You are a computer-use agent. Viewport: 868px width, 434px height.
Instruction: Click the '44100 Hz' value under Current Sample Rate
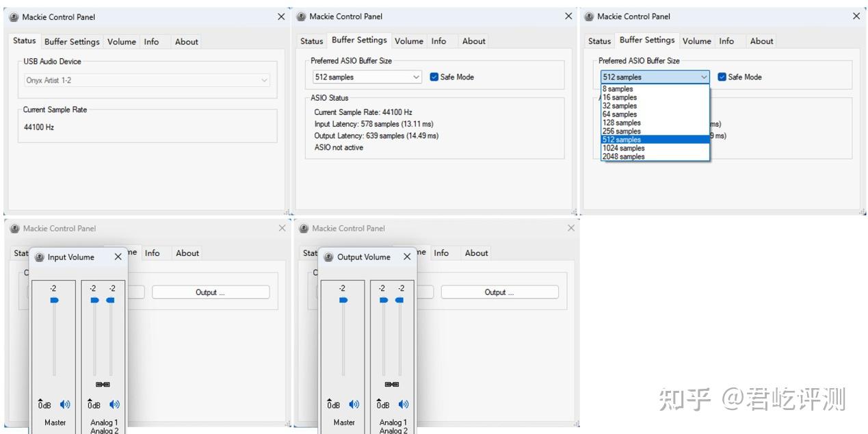pos(39,127)
